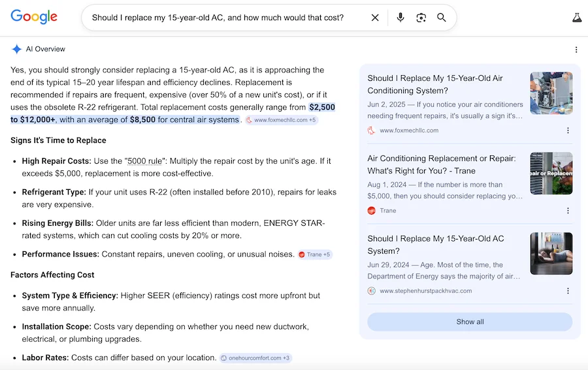Click the stephenhurstpackhvac result thumbnail image

point(551,253)
